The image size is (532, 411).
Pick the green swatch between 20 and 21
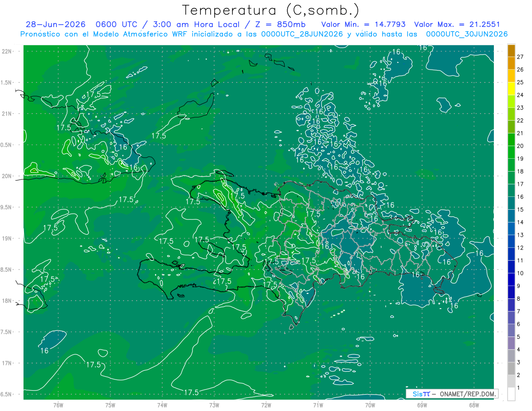coord(511,140)
